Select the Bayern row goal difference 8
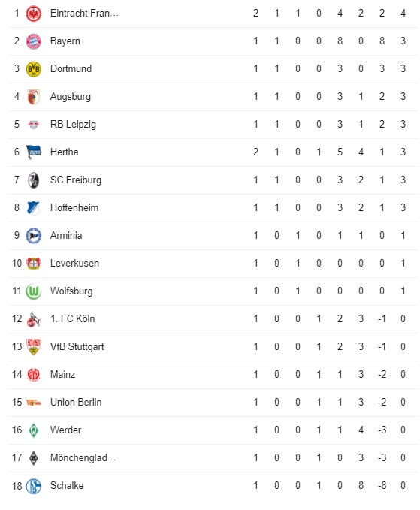 382,41
